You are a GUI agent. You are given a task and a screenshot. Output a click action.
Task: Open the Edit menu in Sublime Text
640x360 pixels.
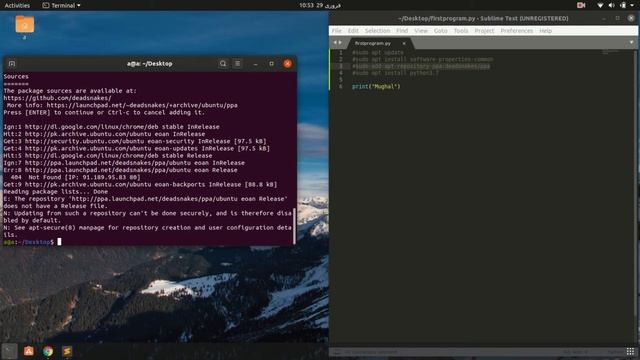click(353, 31)
